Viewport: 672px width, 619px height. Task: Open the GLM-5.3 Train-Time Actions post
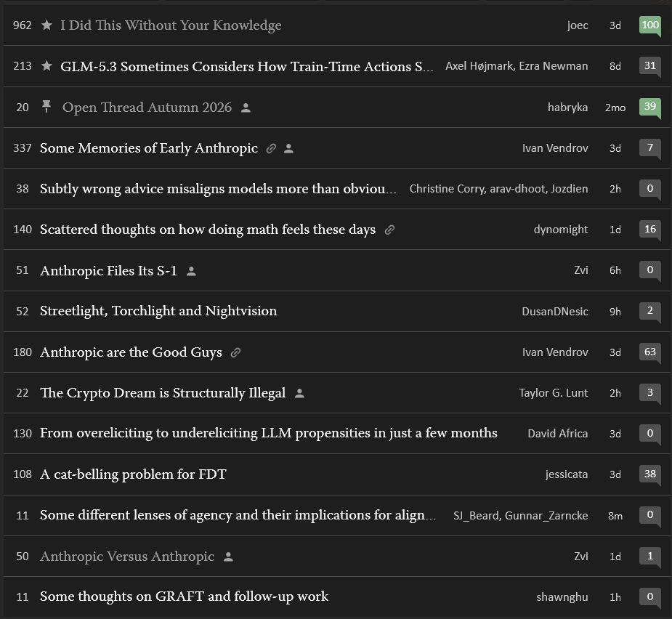[x=247, y=66]
